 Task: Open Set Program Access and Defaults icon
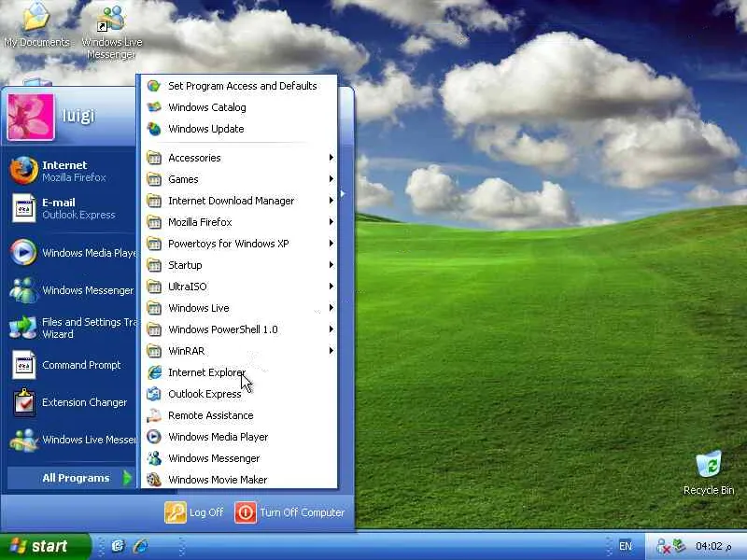154,86
